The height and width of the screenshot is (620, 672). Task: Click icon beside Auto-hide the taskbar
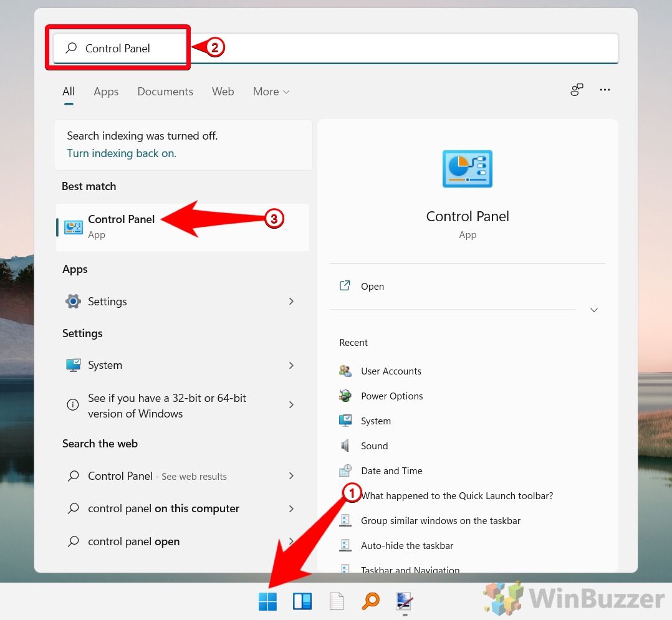pyautogui.click(x=345, y=545)
